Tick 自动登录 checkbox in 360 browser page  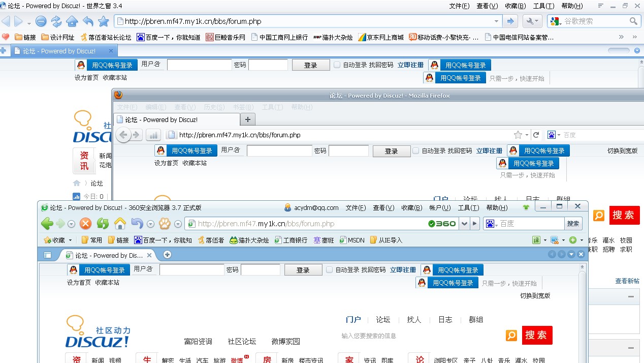(x=330, y=269)
